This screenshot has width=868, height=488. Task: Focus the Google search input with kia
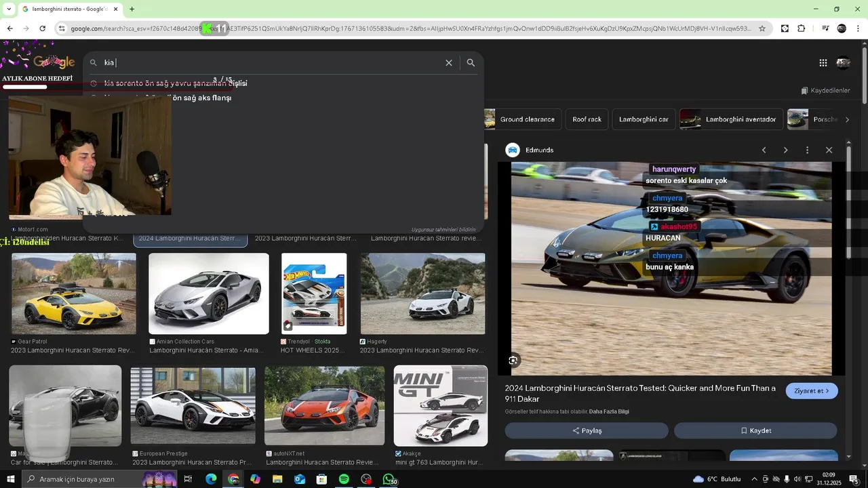pyautogui.click(x=271, y=62)
